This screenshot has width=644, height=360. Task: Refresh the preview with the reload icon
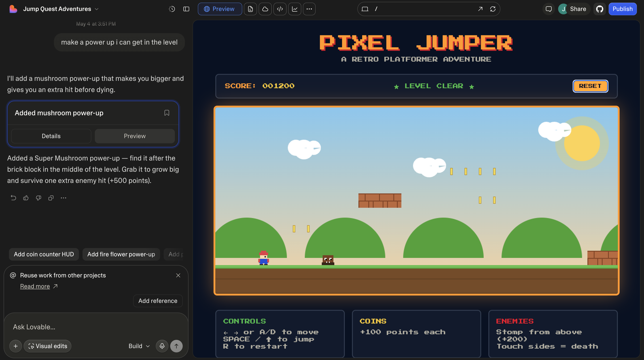(493, 9)
